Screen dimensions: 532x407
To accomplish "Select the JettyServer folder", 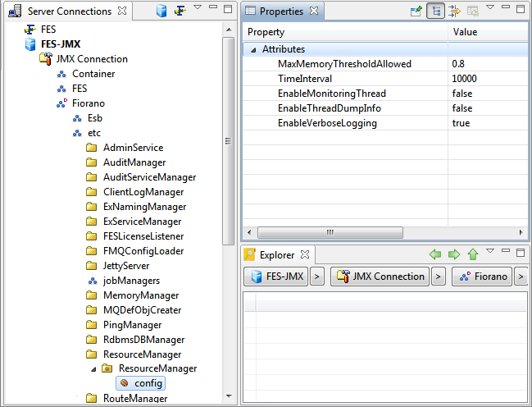I will tap(126, 266).
